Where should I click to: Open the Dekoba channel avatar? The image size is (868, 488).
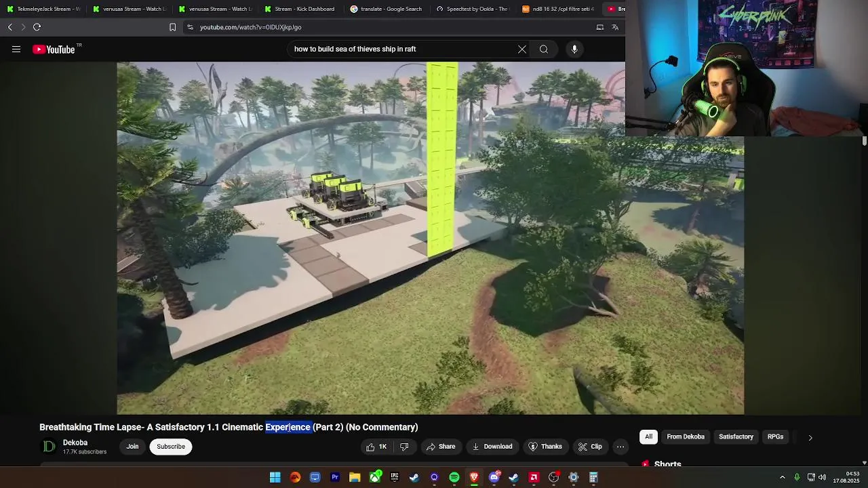[x=49, y=446]
